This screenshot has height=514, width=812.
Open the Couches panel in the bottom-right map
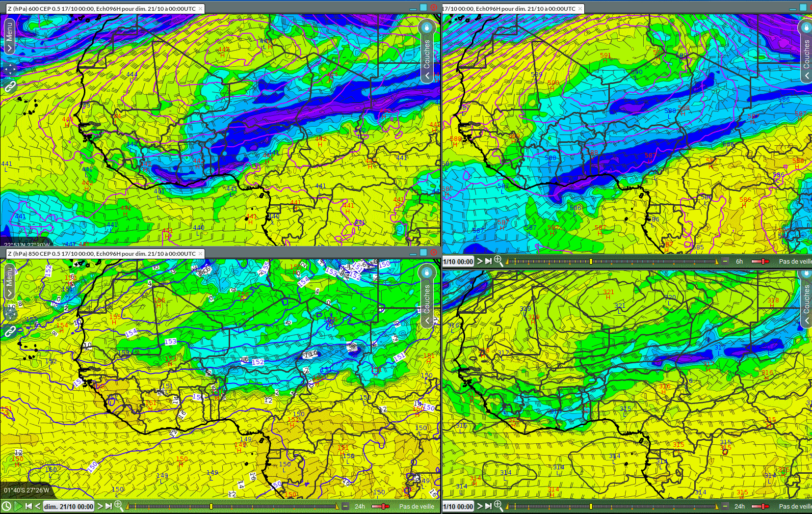806,299
